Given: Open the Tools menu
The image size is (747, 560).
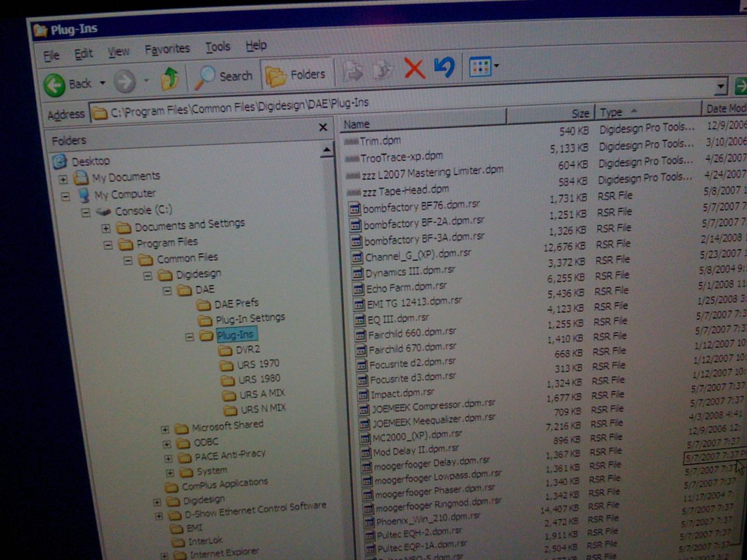Looking at the screenshot, I should pos(218,47).
